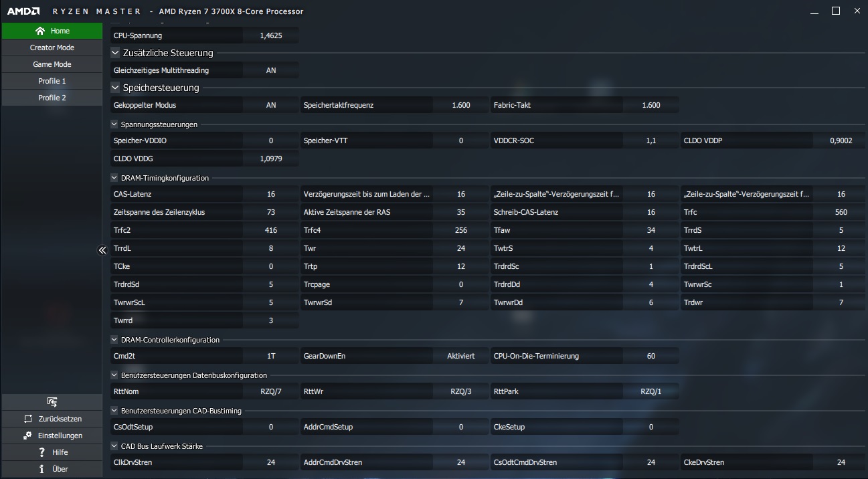Click TwtrL value 12
This screenshot has width=868, height=479.
pos(841,248)
